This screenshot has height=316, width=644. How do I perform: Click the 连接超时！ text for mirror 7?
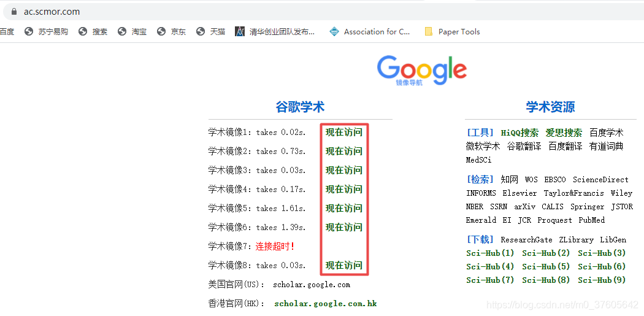click(275, 247)
